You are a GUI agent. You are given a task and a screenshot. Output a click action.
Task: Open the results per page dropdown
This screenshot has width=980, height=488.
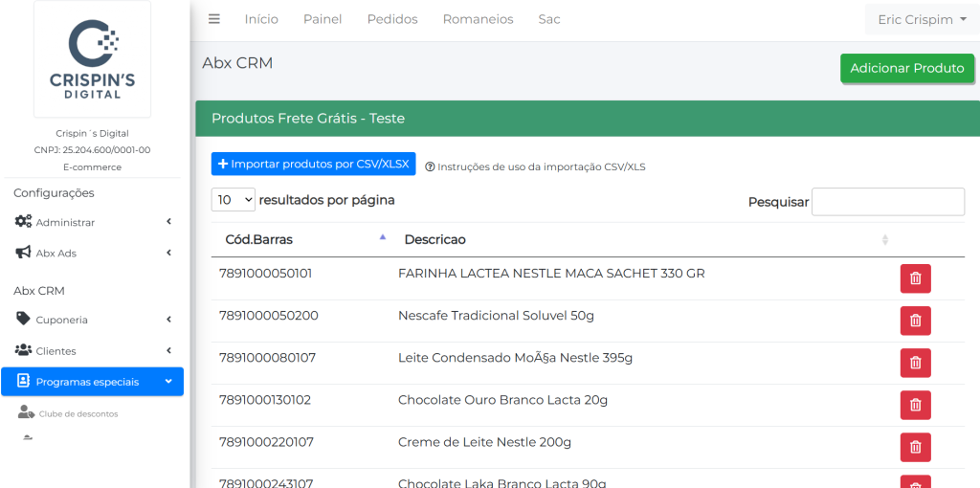click(234, 200)
